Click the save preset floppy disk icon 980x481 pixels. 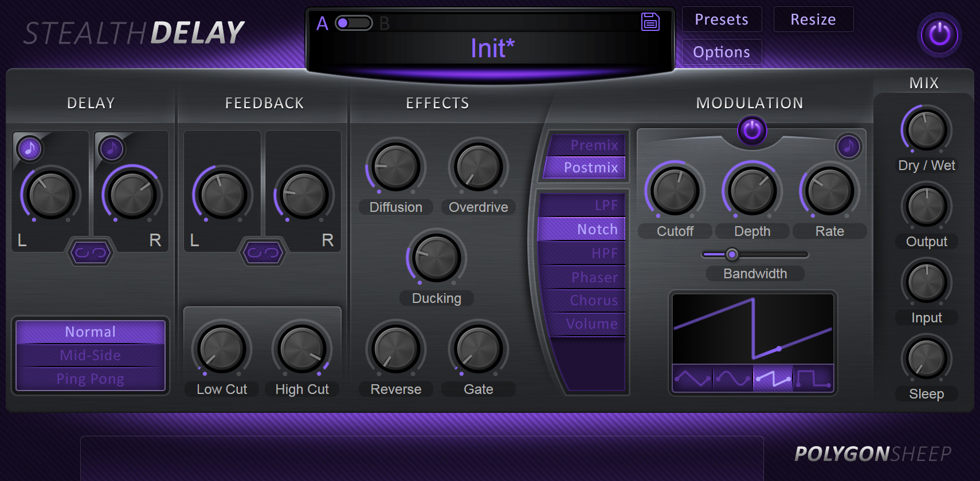pos(650,22)
